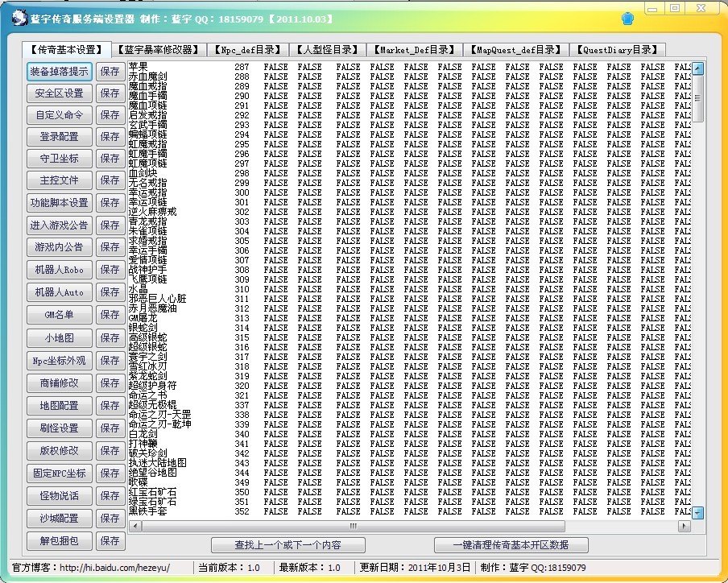Open the GM名单 list
Screen dimensions: 728x583
click(x=60, y=315)
